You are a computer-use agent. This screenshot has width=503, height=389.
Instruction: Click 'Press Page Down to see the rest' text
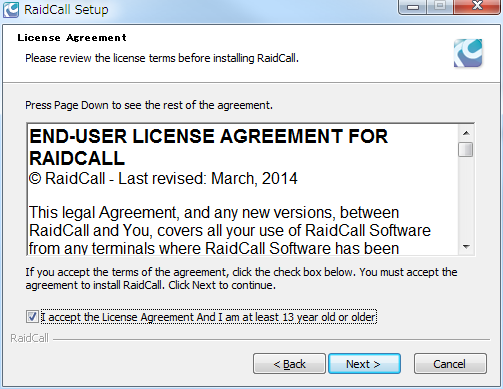[x=149, y=105]
